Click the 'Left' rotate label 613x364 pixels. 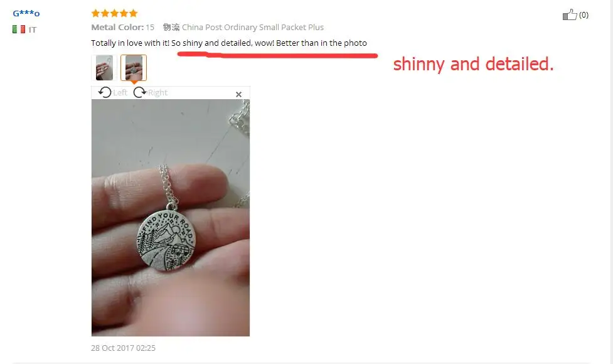(x=120, y=93)
